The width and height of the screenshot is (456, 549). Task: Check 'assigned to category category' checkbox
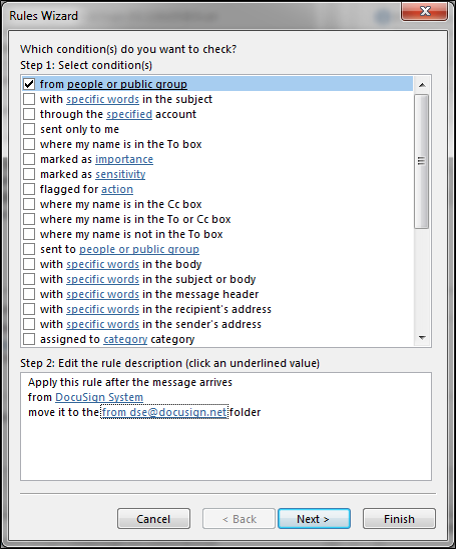(x=29, y=339)
